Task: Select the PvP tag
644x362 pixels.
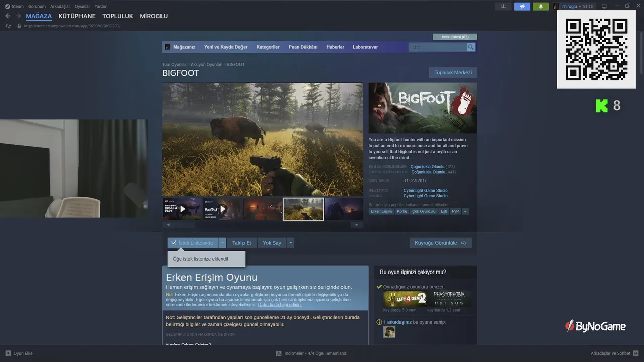Action: (455, 211)
